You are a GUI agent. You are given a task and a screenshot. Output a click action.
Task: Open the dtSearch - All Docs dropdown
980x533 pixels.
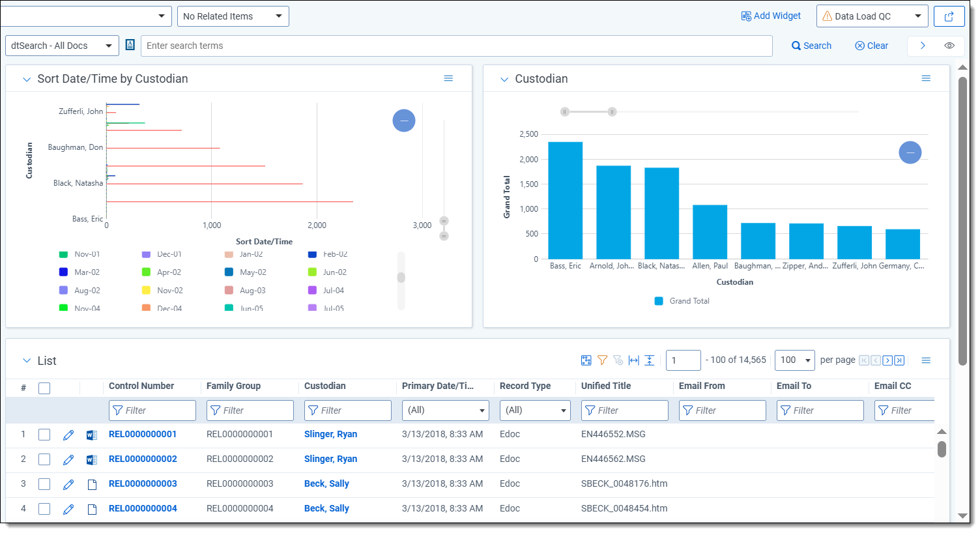[62, 46]
